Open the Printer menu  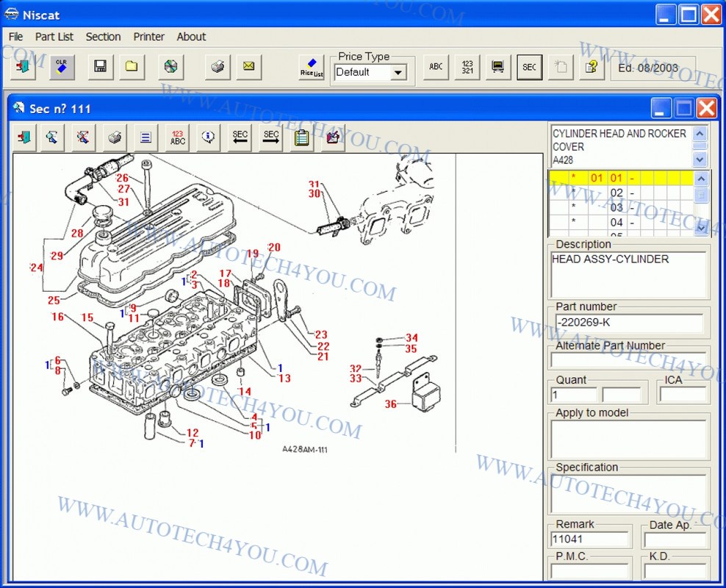pyautogui.click(x=149, y=37)
